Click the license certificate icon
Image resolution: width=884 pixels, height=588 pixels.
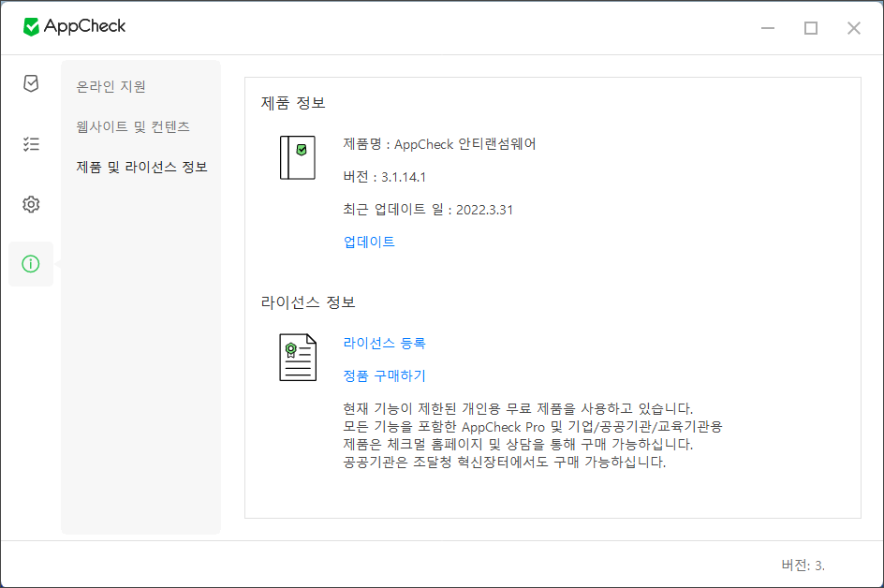click(297, 357)
